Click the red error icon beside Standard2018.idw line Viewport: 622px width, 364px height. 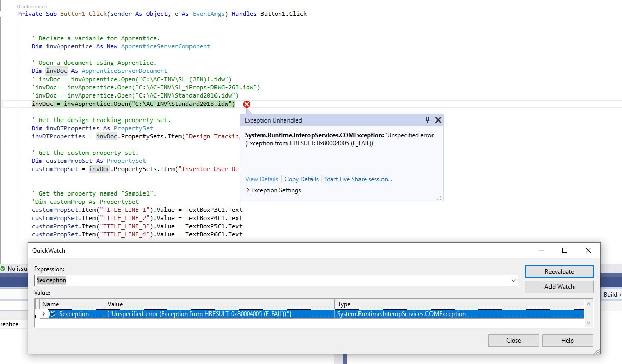coord(246,104)
